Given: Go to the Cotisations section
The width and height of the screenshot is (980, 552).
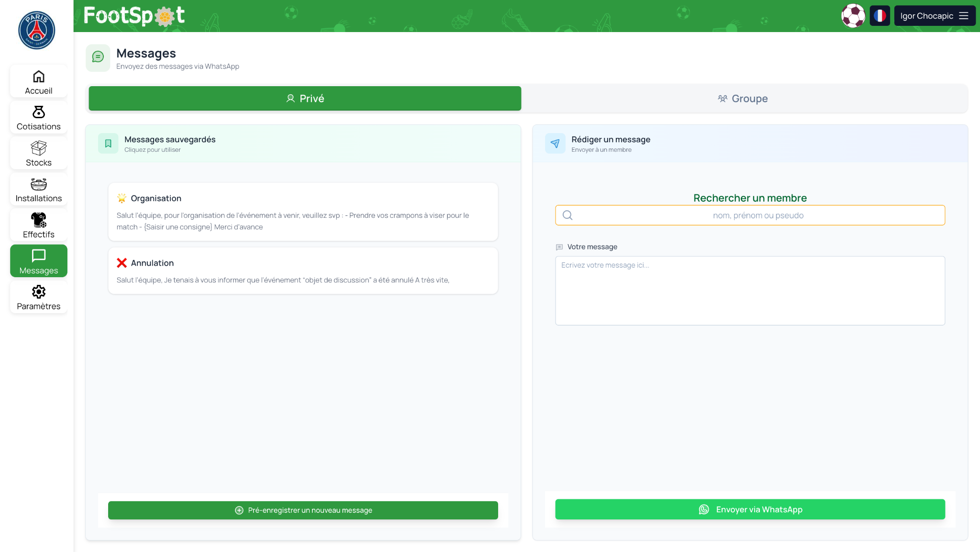Looking at the screenshot, I should tap(39, 118).
